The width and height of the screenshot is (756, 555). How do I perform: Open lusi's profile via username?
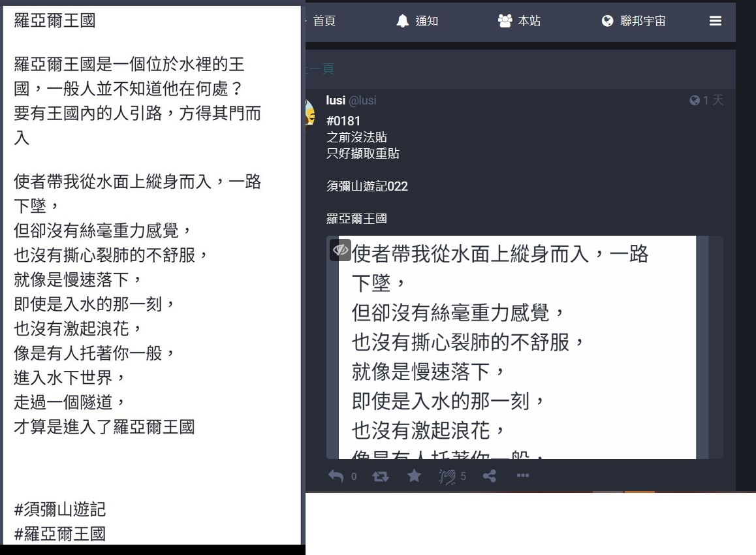point(336,101)
